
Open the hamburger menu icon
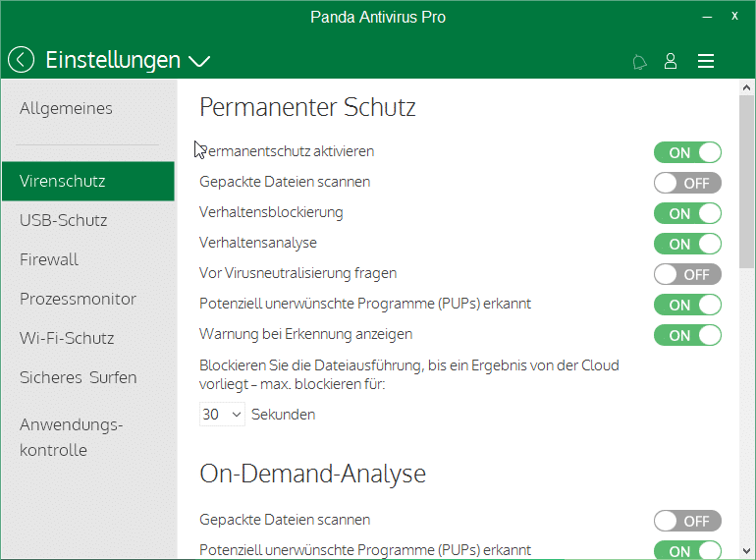click(705, 61)
